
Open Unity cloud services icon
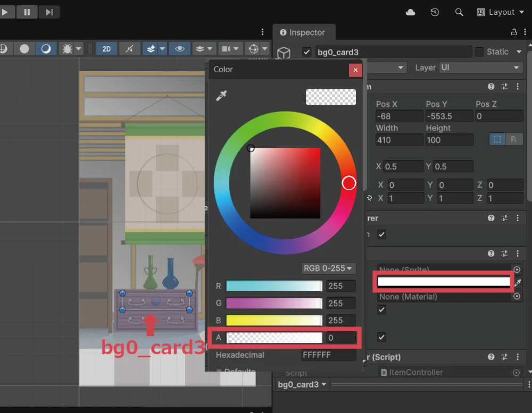pos(411,12)
